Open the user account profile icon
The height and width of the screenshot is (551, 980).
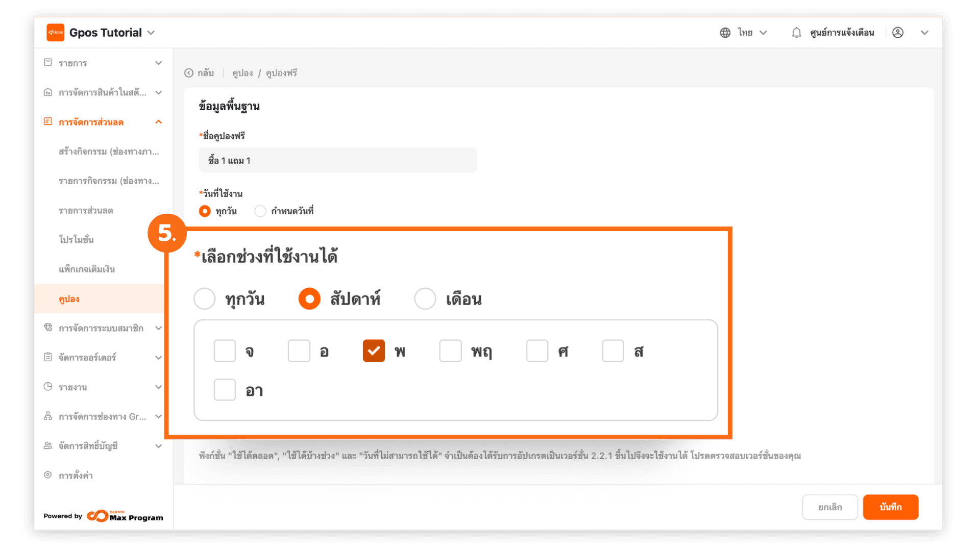[898, 33]
